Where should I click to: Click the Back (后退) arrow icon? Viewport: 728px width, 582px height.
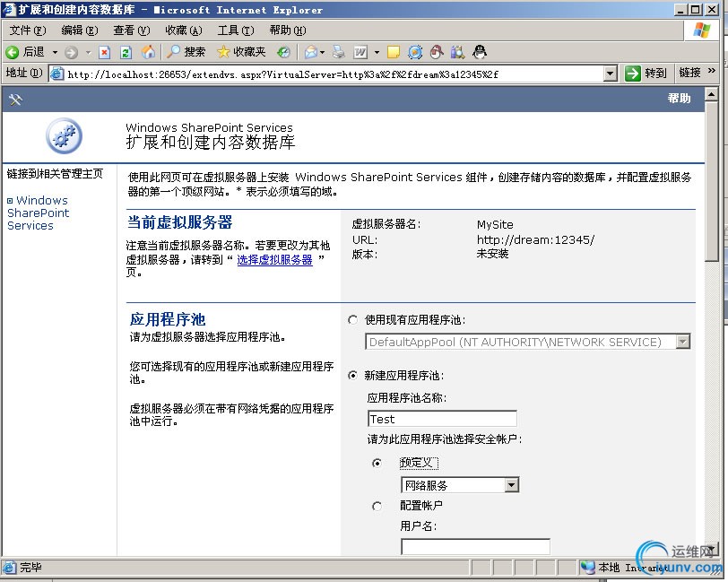[13, 52]
